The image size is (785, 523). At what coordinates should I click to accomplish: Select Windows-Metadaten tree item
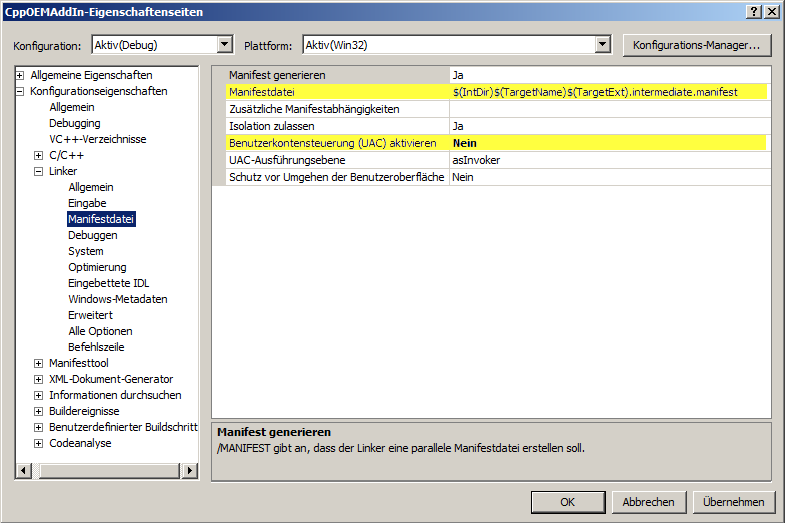(118, 299)
